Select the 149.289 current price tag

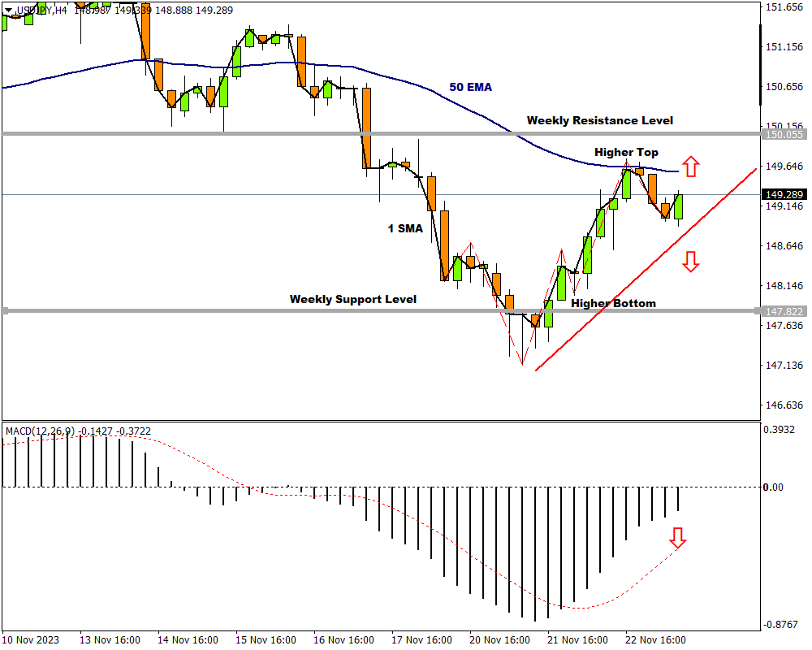pyautogui.click(x=783, y=195)
